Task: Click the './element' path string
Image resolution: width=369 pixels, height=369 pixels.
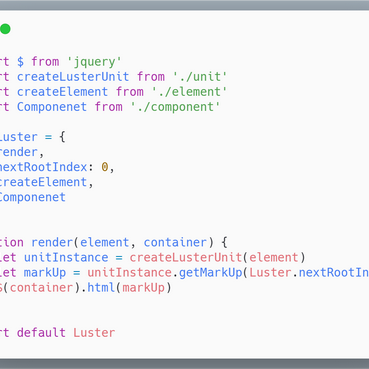Action: [189, 92]
